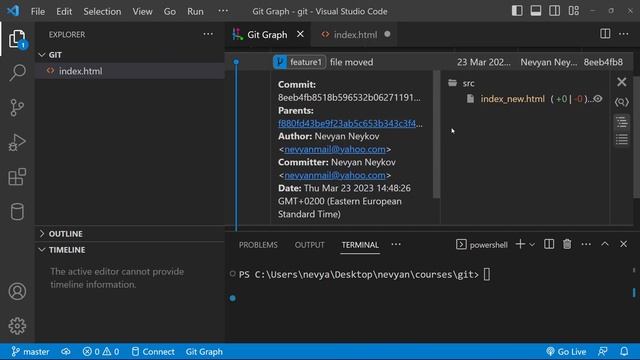Screen dimensions: 640x360
Task: Open Customize Layout icon in title bar
Action: (573, 11)
